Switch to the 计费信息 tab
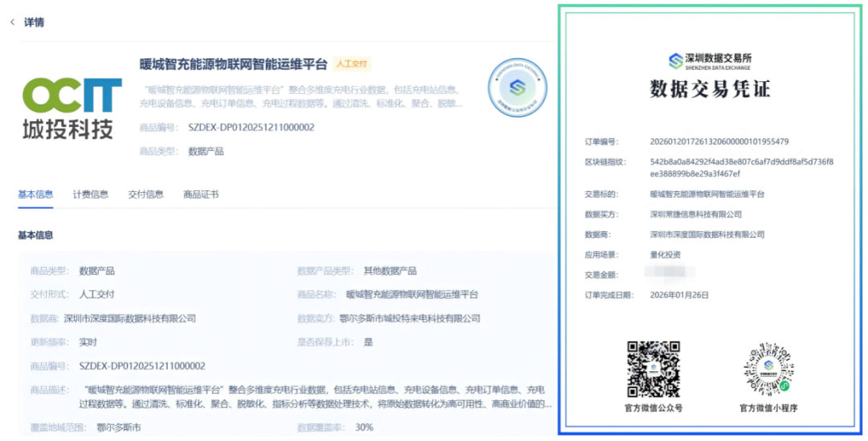868x441 pixels. [x=90, y=194]
